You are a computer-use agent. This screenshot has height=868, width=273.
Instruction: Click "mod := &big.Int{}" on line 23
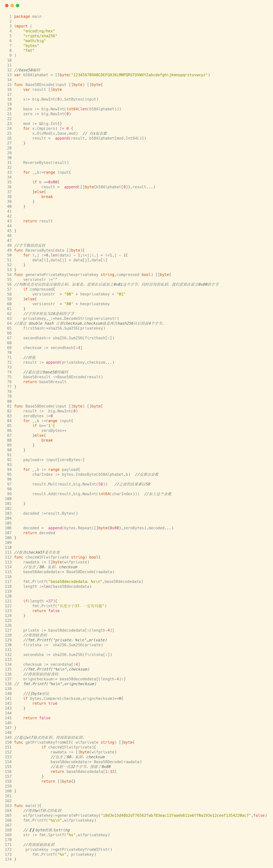click(x=43, y=124)
